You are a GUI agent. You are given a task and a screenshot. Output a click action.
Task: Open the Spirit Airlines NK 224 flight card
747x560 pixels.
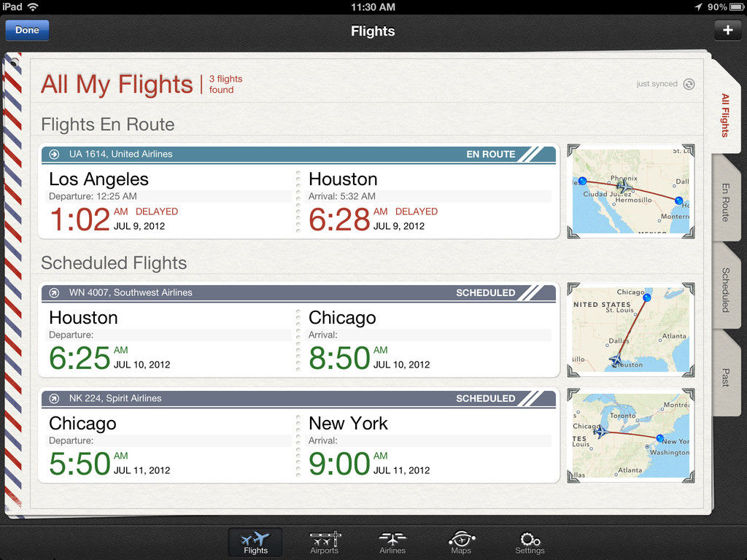[x=298, y=436]
